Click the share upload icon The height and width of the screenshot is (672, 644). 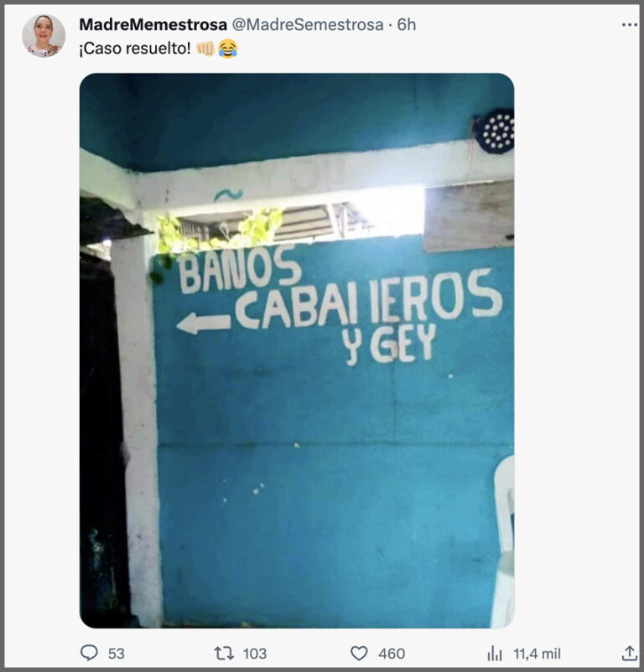(x=629, y=653)
